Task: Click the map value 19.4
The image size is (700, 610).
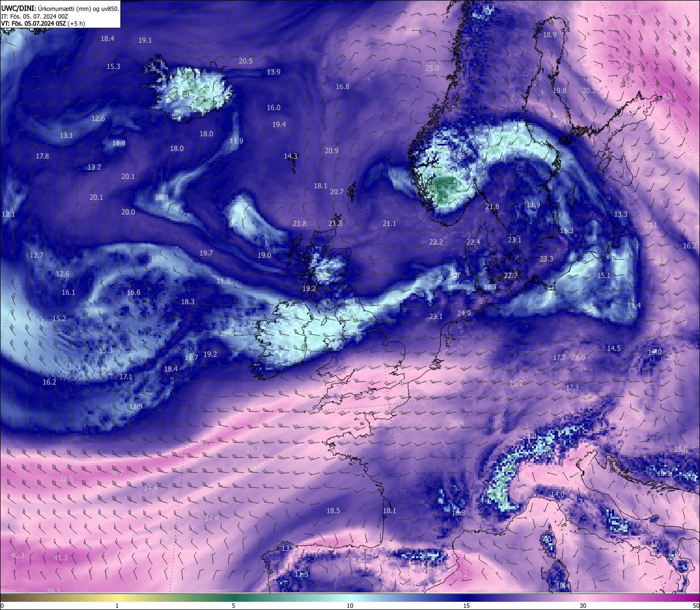Action: [279, 124]
